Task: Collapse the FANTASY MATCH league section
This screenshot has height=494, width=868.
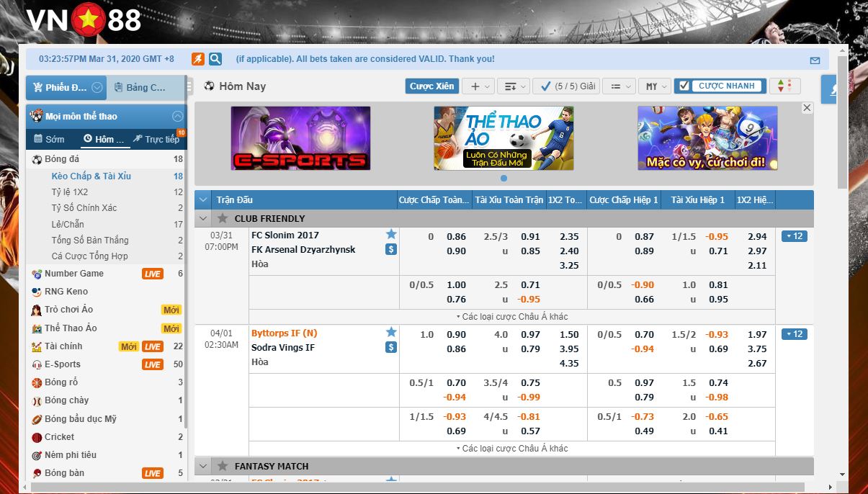Action: tap(203, 466)
